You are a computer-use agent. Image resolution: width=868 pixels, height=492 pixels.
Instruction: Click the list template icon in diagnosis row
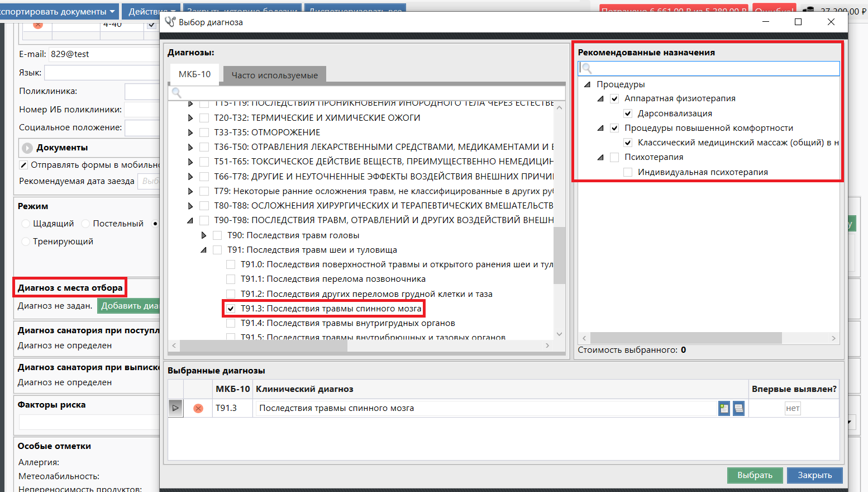pos(738,409)
